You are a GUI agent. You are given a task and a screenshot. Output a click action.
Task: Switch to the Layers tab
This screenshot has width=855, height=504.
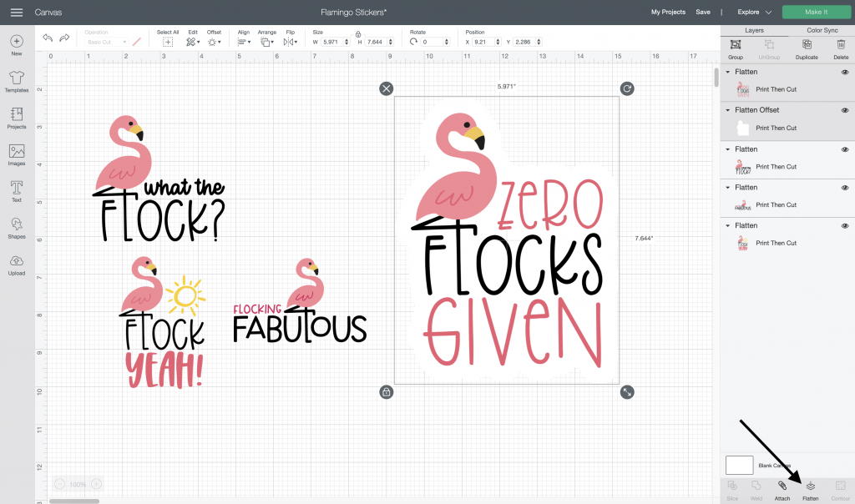(754, 31)
